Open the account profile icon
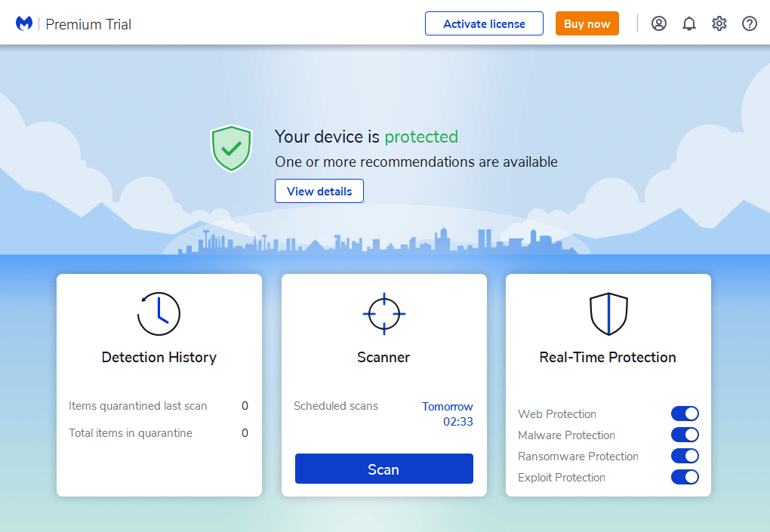770x532 pixels. 658,23
